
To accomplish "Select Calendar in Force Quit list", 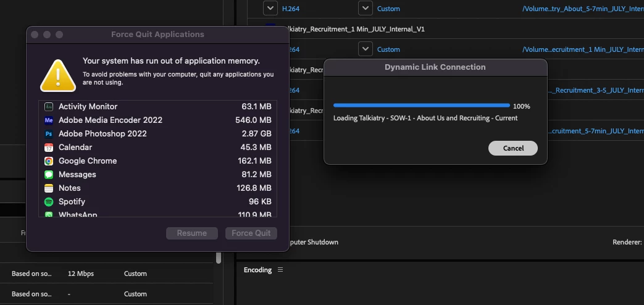I will pos(157,148).
